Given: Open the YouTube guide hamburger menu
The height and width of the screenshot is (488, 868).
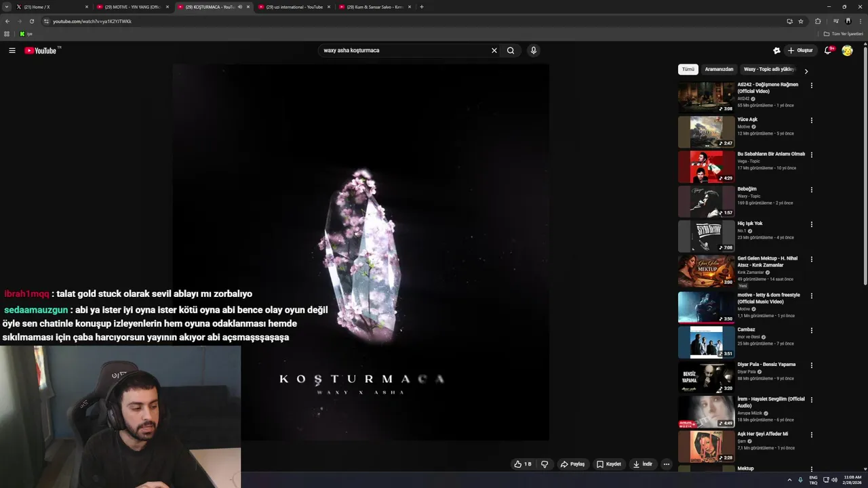Looking at the screenshot, I should click(x=12, y=50).
